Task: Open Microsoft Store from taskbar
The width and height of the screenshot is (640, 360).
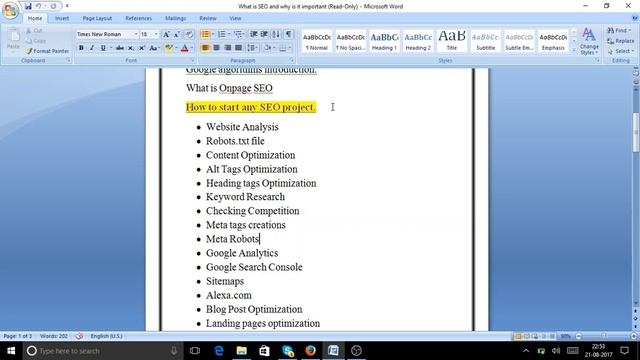Action: pos(264,351)
